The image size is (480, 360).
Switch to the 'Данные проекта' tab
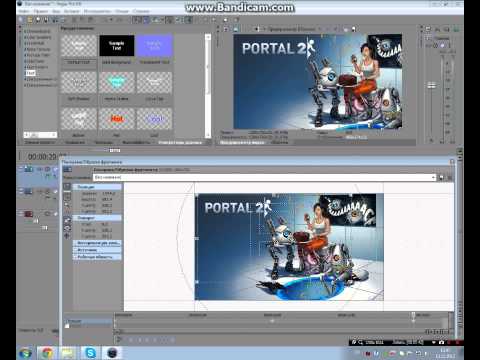(x=40, y=142)
